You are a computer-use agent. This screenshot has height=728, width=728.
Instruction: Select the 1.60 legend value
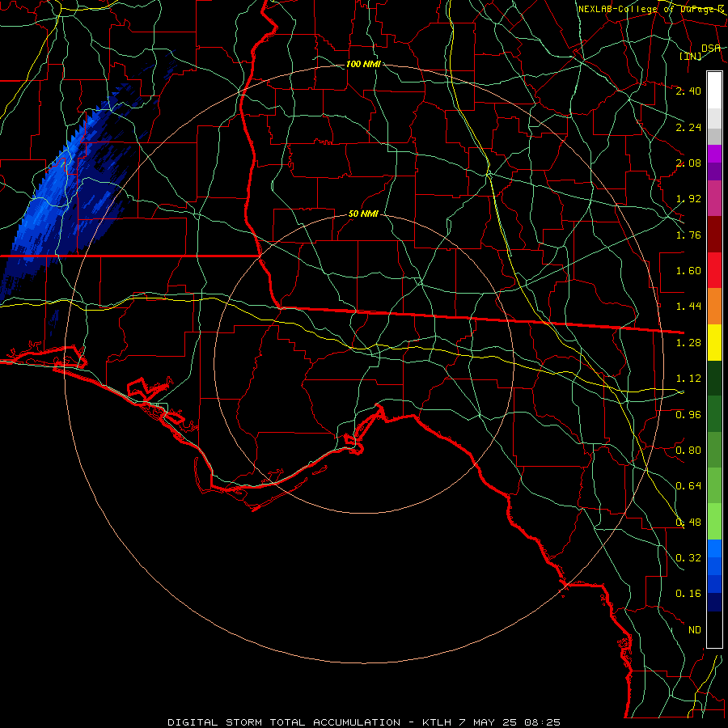pyautogui.click(x=688, y=271)
